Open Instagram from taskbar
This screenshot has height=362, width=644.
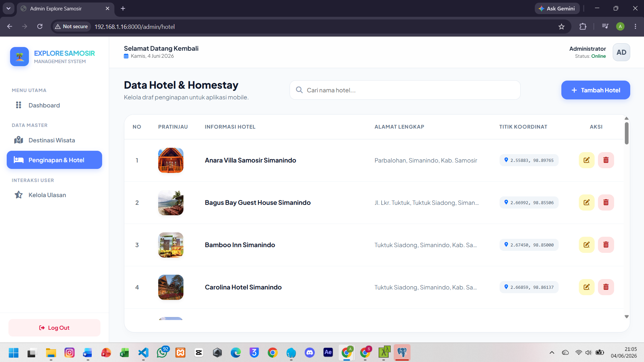pyautogui.click(x=69, y=353)
